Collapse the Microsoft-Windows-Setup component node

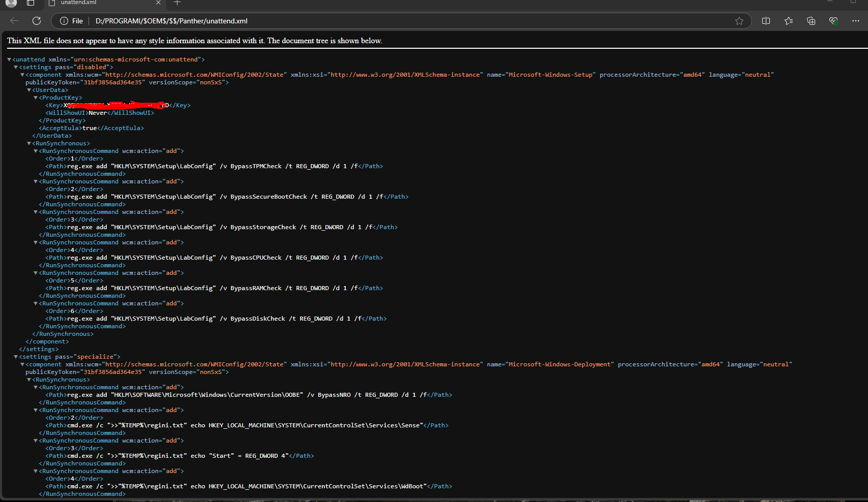pyautogui.click(x=22, y=75)
